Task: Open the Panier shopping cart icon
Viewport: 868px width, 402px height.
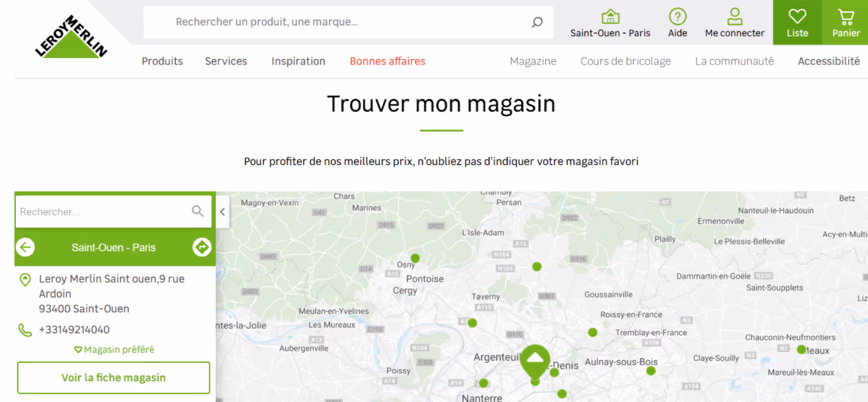Action: pos(847,15)
